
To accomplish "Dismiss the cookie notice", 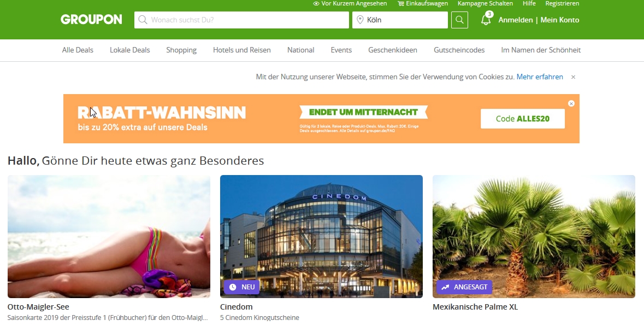I will coord(573,77).
